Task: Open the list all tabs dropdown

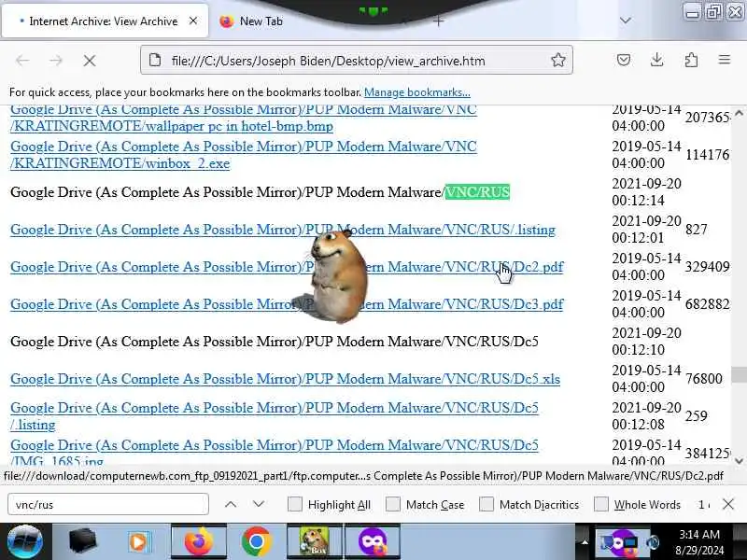Action: coord(626,21)
